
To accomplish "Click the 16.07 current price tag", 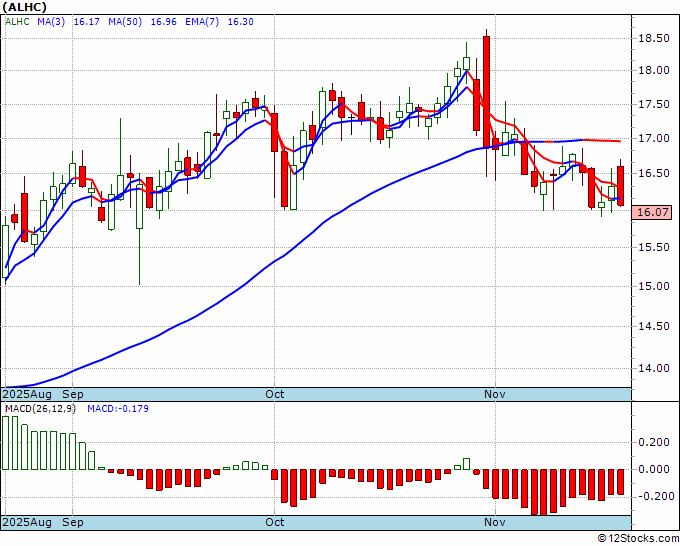I will (x=654, y=213).
